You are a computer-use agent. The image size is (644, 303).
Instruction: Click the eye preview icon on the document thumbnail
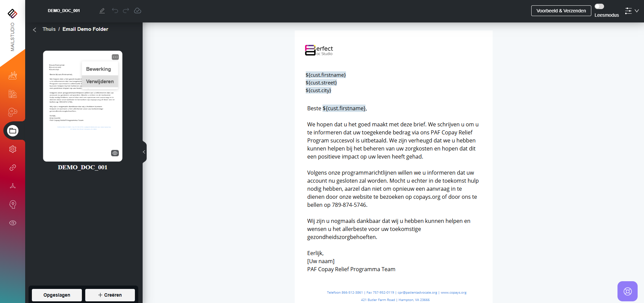point(115,153)
